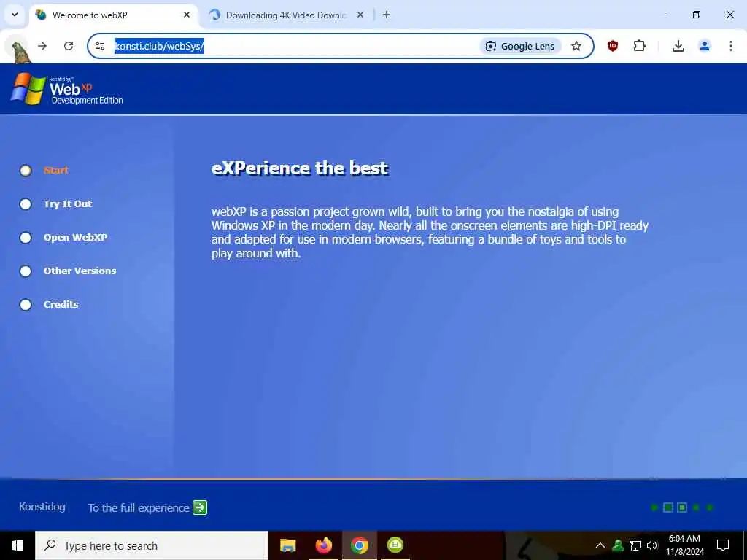The height and width of the screenshot is (560, 747).
Task: Show hidden system tray icons
Action: click(600, 545)
